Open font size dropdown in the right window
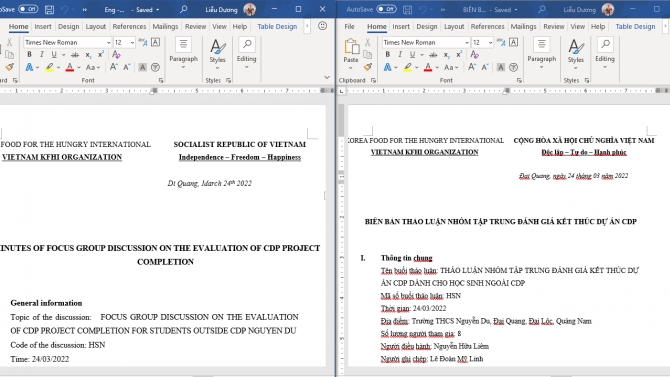Viewport: 670px width, 377px height. (x=490, y=42)
